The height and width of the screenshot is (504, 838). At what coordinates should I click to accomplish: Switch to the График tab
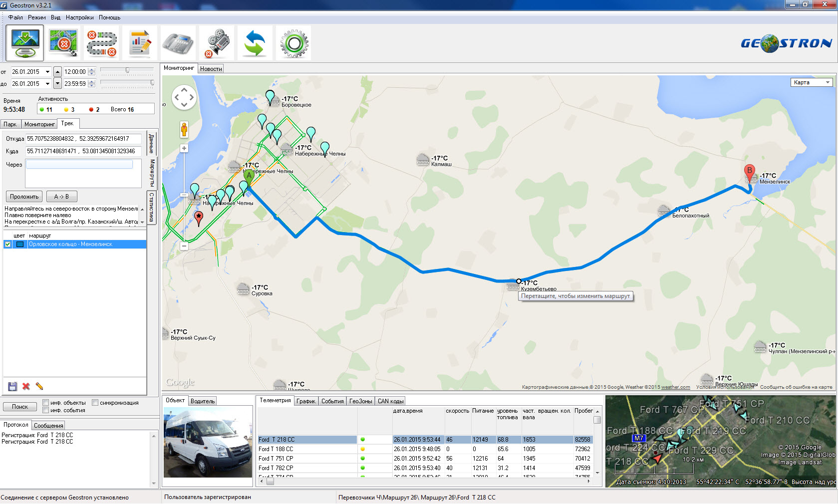click(306, 401)
